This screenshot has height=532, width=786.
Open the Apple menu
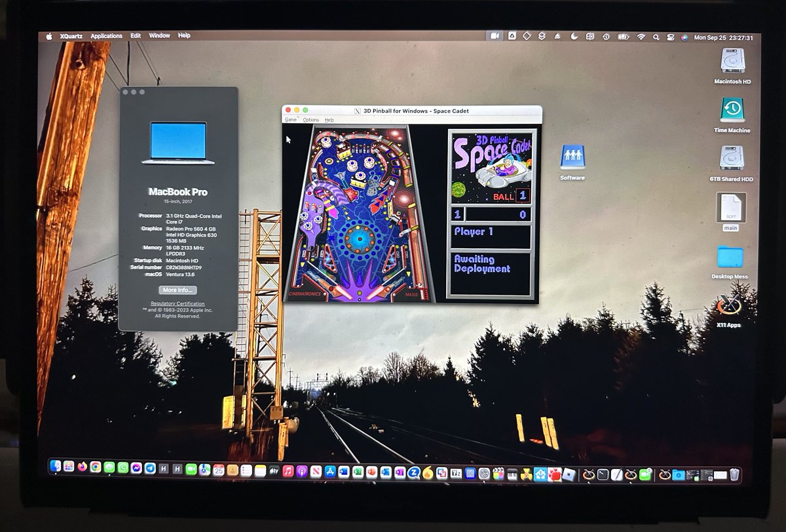tap(49, 36)
